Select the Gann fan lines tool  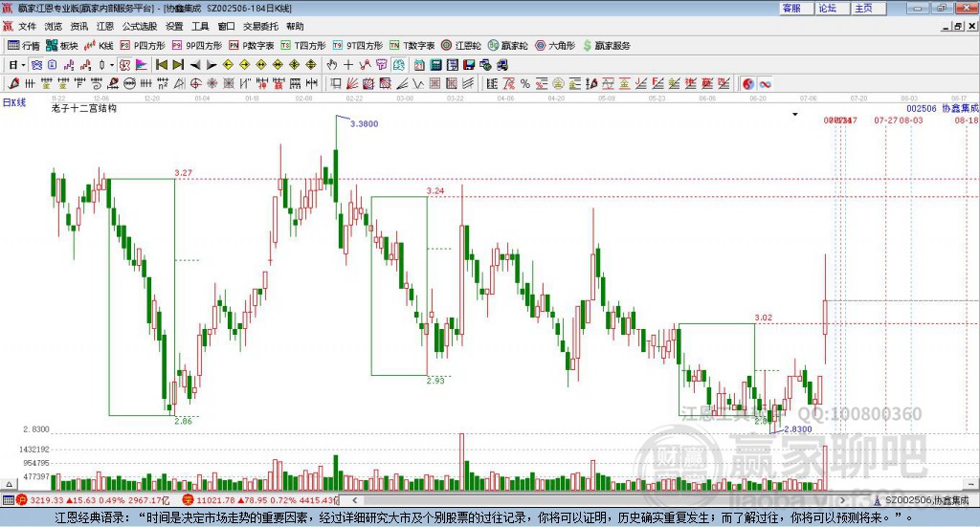coord(352,83)
